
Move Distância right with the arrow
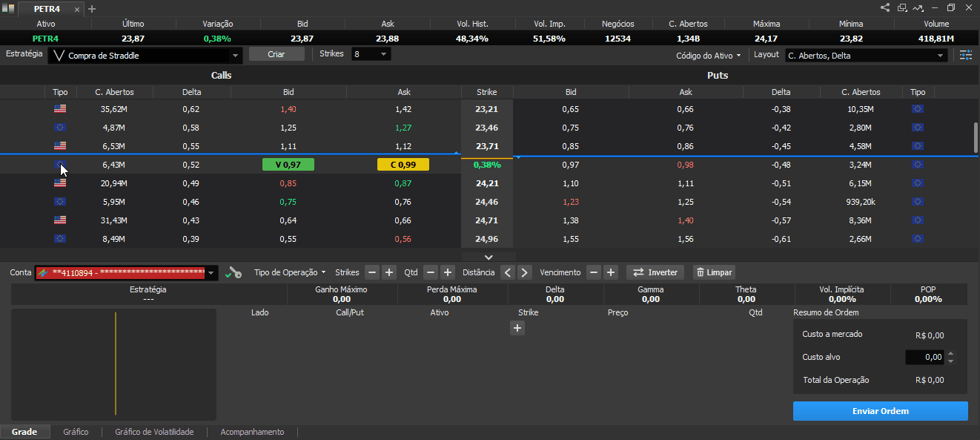click(525, 272)
